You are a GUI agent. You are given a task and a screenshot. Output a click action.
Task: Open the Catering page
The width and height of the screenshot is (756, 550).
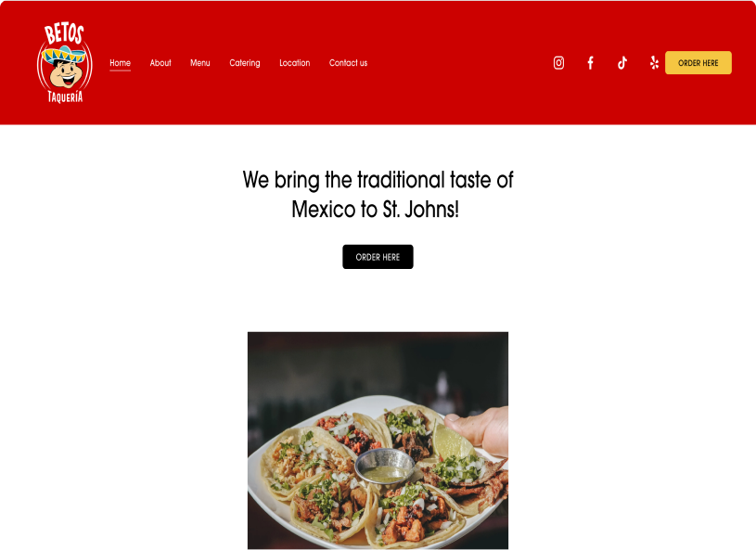point(245,63)
